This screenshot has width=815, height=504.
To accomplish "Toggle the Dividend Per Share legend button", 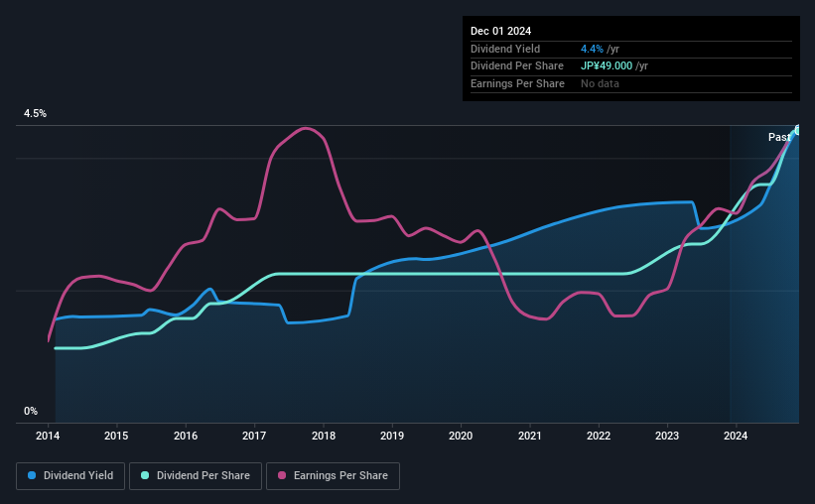I will (x=196, y=476).
